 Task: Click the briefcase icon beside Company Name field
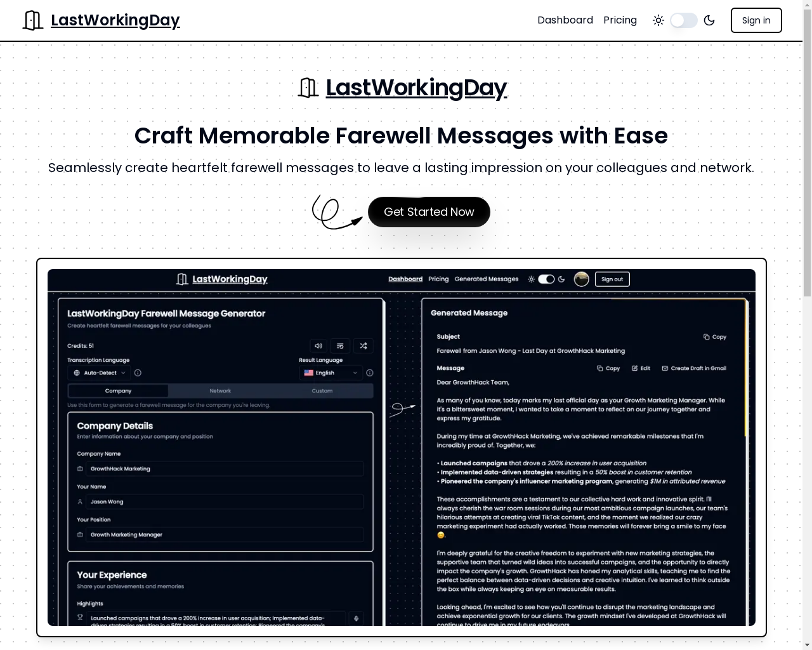tap(80, 469)
